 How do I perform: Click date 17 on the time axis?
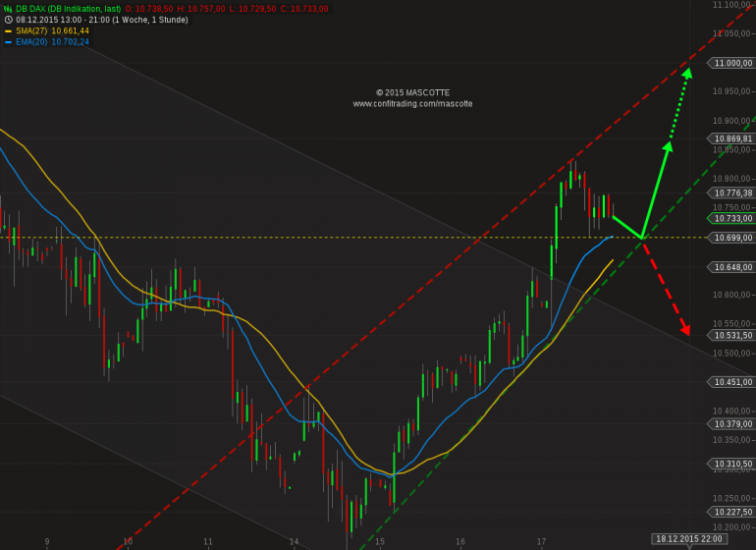(x=541, y=542)
